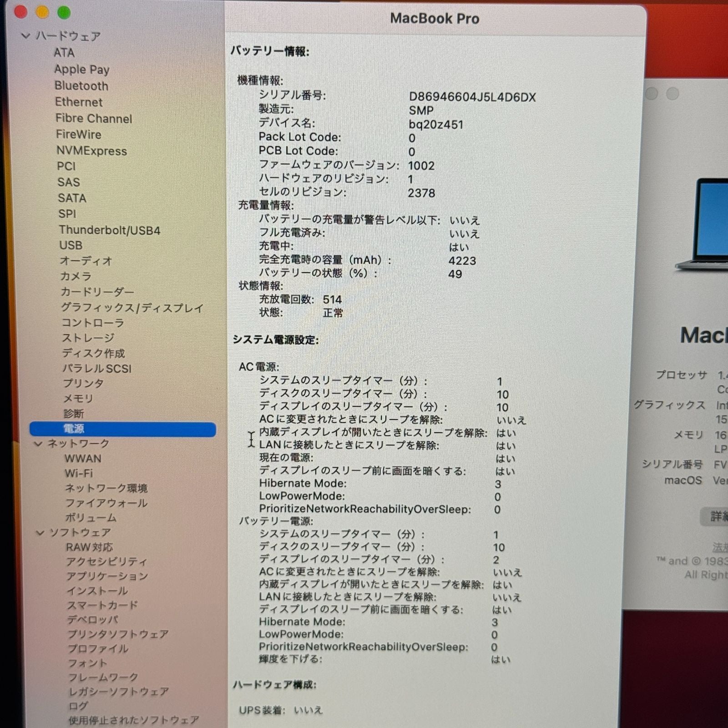Screen dimensions: 728x728
Task: Select ネットワーク環境 entry
Action: 106,489
